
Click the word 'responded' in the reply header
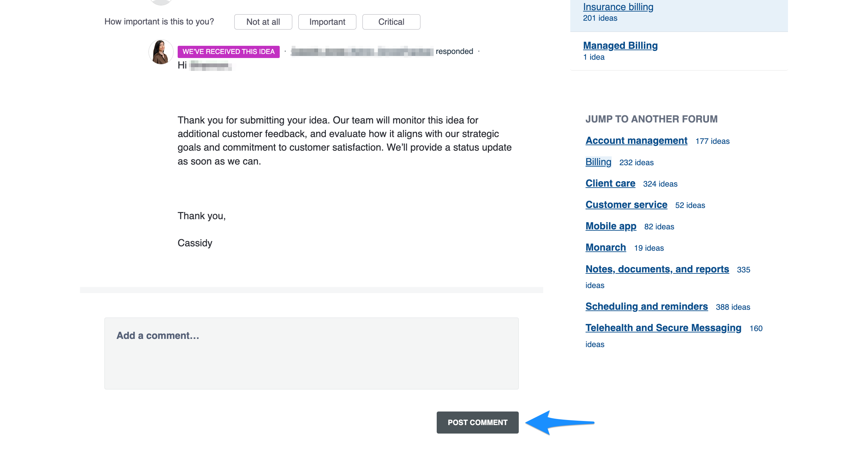coord(454,51)
